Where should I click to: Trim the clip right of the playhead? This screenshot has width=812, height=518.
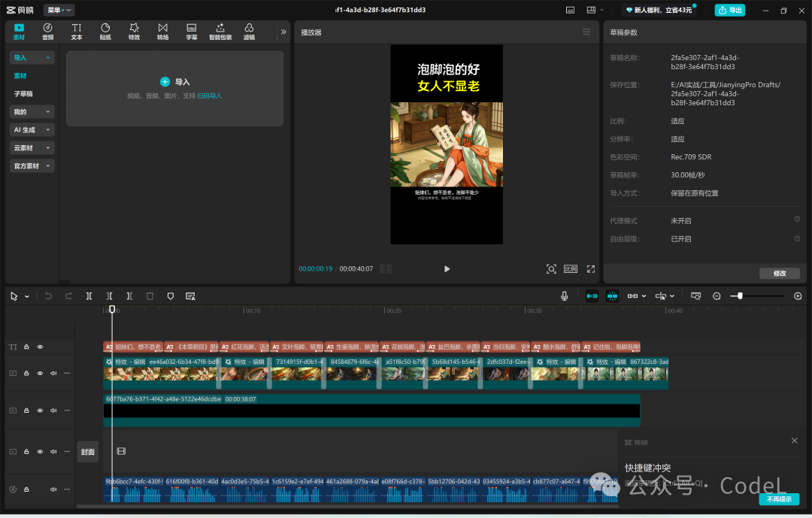click(129, 296)
